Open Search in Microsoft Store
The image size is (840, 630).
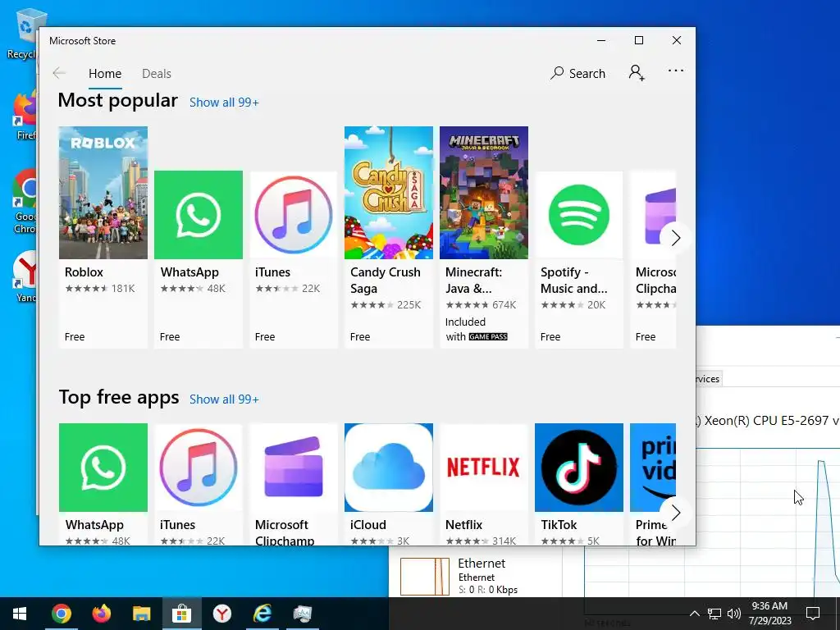tap(577, 73)
